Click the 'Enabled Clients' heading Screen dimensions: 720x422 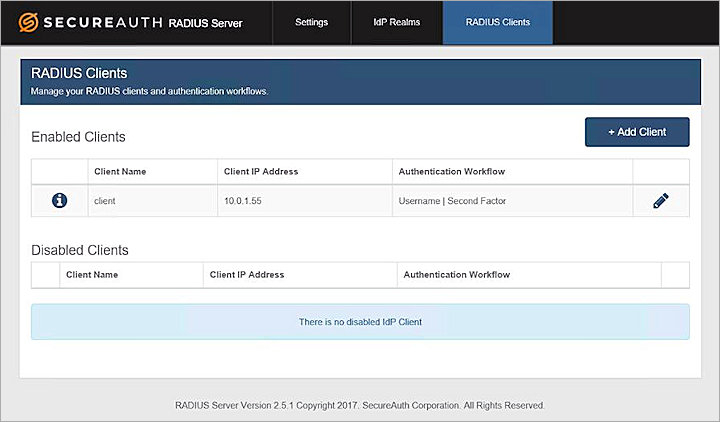coord(78,137)
